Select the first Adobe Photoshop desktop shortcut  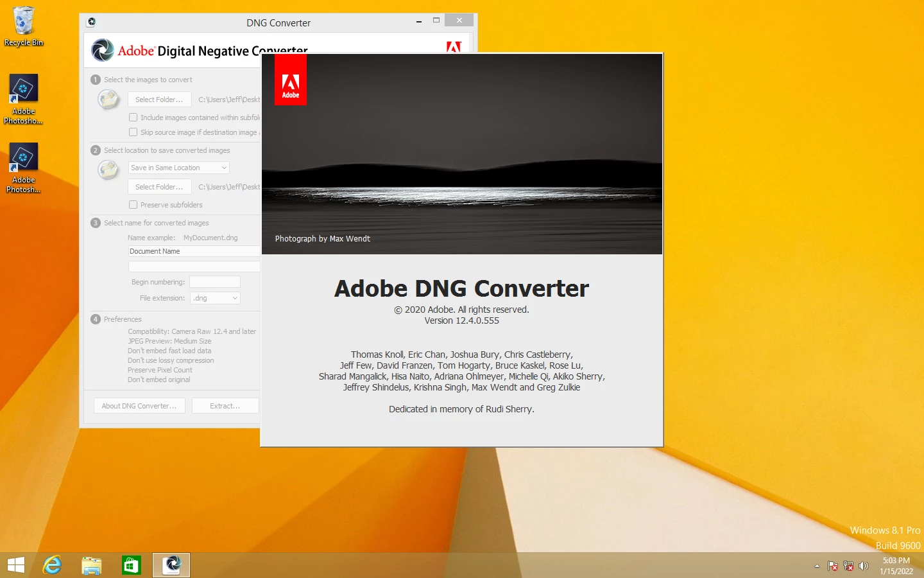24,99
